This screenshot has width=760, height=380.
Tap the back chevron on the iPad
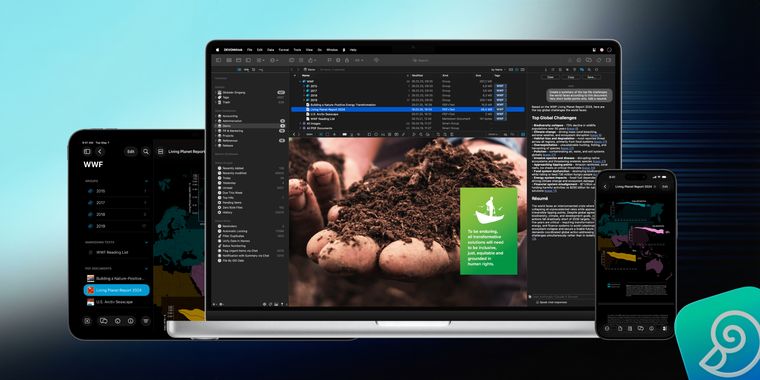pos(100,152)
